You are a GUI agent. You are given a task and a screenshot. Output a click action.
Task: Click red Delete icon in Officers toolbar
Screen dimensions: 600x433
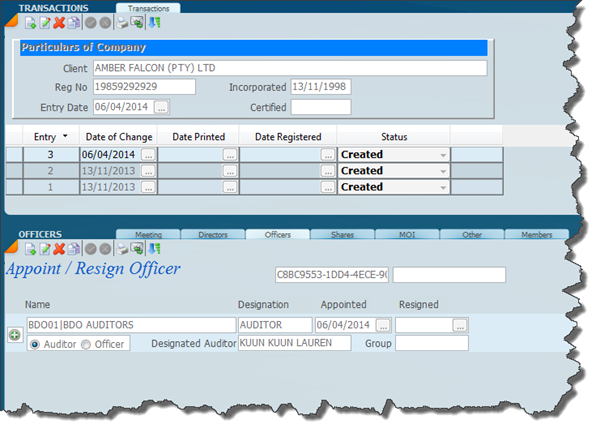[x=58, y=249]
